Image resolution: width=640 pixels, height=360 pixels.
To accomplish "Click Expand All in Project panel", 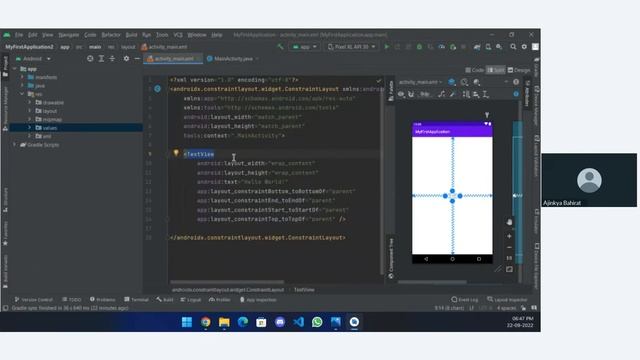I will pyautogui.click(x=101, y=59).
